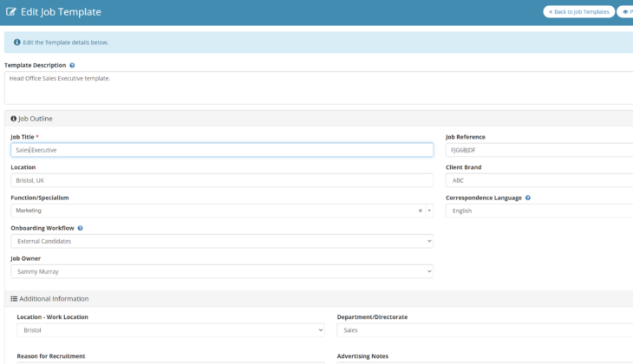The image size is (633, 364).
Task: Click the Correspondence Language help icon
Action: pos(528,198)
